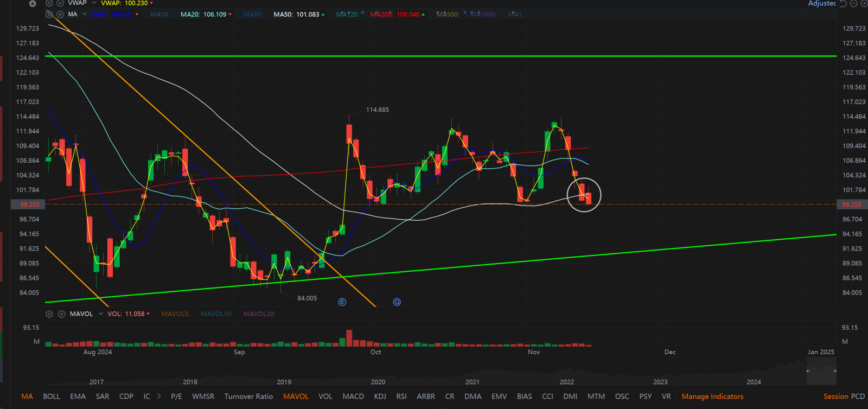Select the KDJ sub-indicator tab
868x409 pixels.
coord(380,397)
